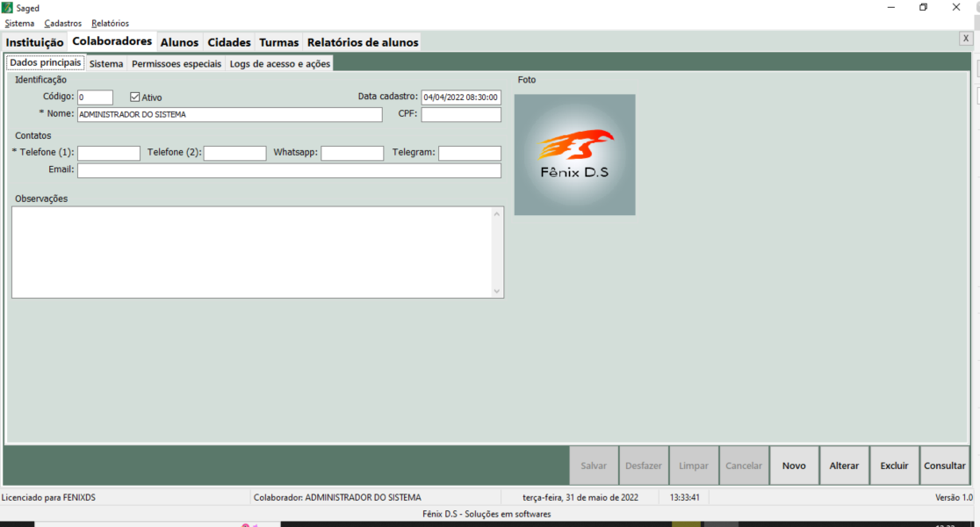Switch to the Alunos tab
The height and width of the screenshot is (527, 980).
pyautogui.click(x=179, y=42)
